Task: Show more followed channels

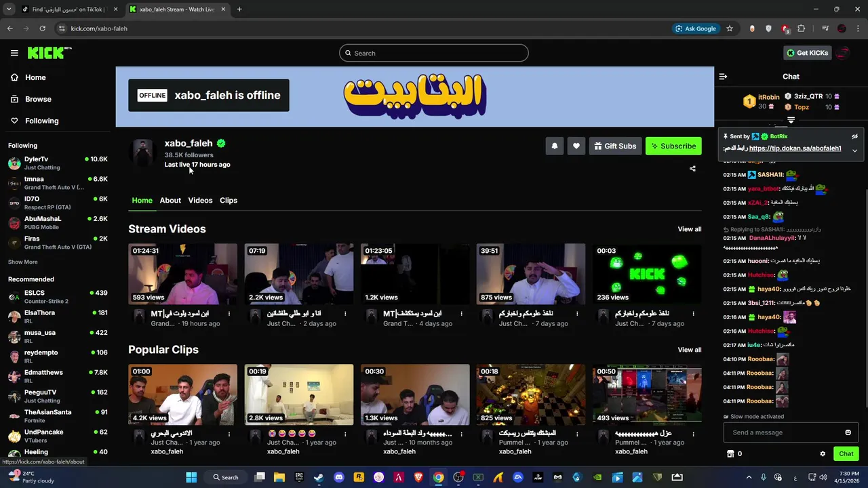Action: pyautogui.click(x=23, y=262)
